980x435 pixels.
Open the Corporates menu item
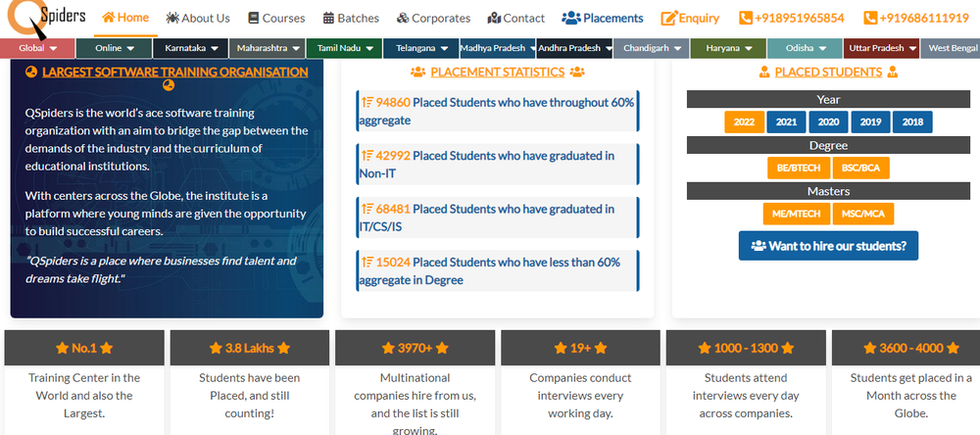tap(434, 18)
